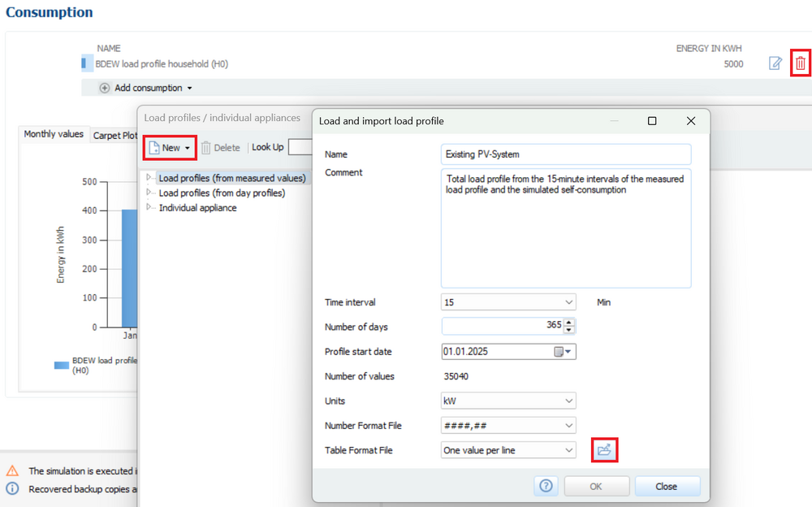Click the info circle status icon
The width and height of the screenshot is (812, 507).
(12, 489)
